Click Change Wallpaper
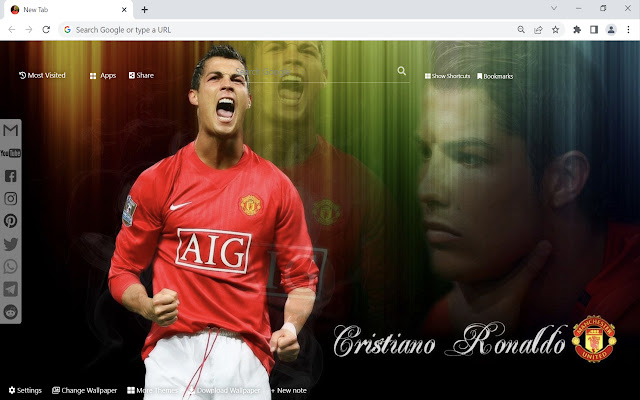Screen dimensions: 640x400 (84, 391)
